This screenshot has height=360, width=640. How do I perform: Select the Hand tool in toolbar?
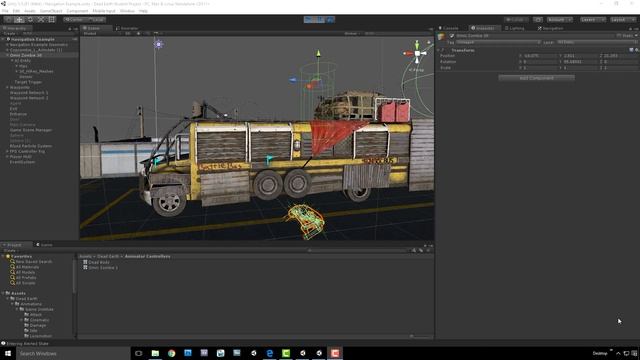[8, 19]
